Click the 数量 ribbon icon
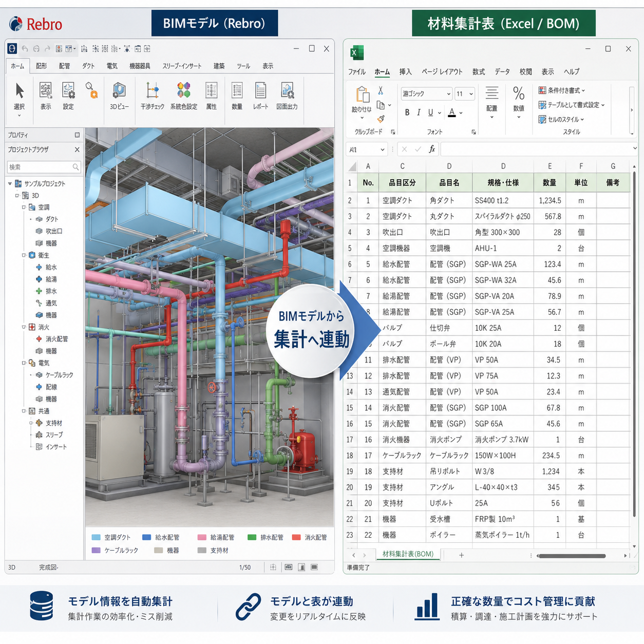 pos(237,96)
